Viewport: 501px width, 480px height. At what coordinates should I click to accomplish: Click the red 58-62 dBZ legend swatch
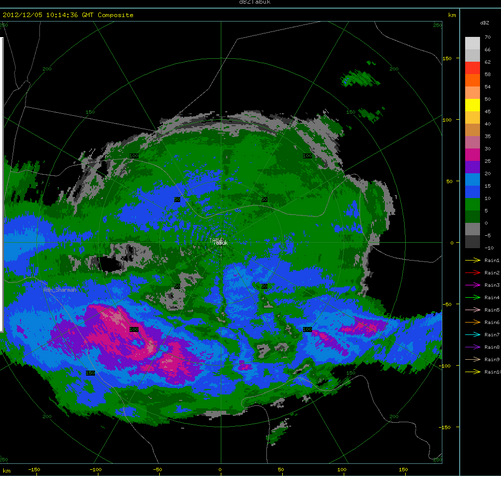[473, 68]
